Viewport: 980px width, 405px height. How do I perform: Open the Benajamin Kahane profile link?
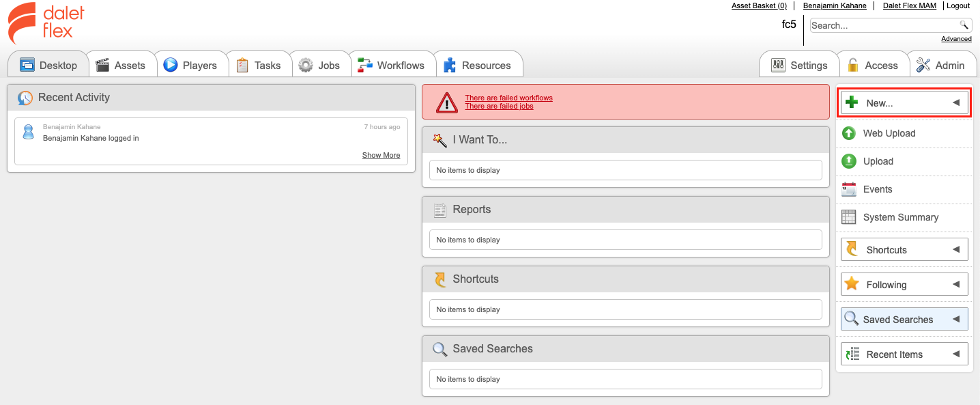[x=835, y=5]
